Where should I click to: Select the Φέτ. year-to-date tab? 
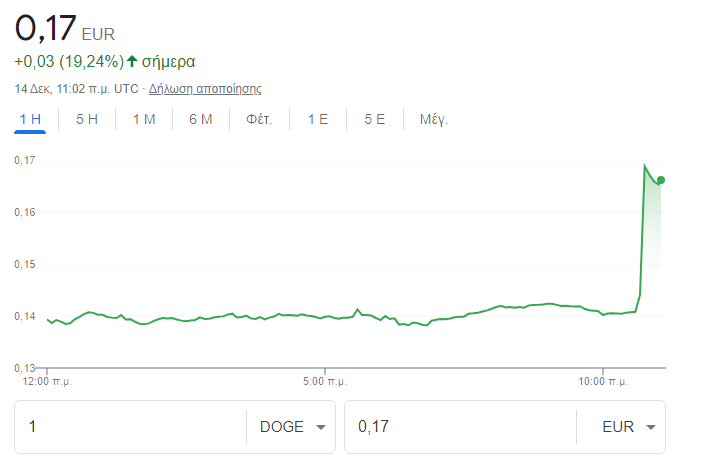pyautogui.click(x=260, y=119)
